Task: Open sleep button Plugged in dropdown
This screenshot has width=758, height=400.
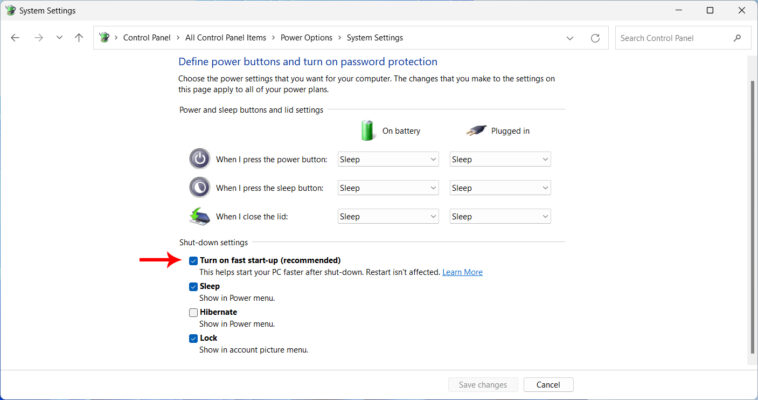Action: point(499,187)
